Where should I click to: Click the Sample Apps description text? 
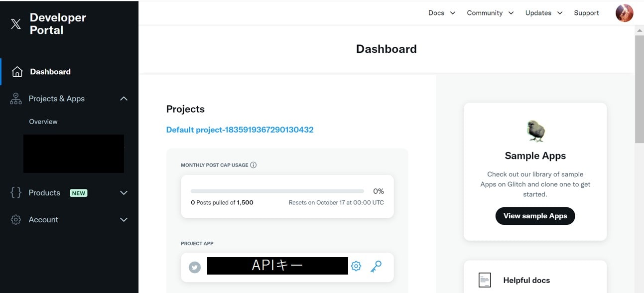pyautogui.click(x=535, y=184)
